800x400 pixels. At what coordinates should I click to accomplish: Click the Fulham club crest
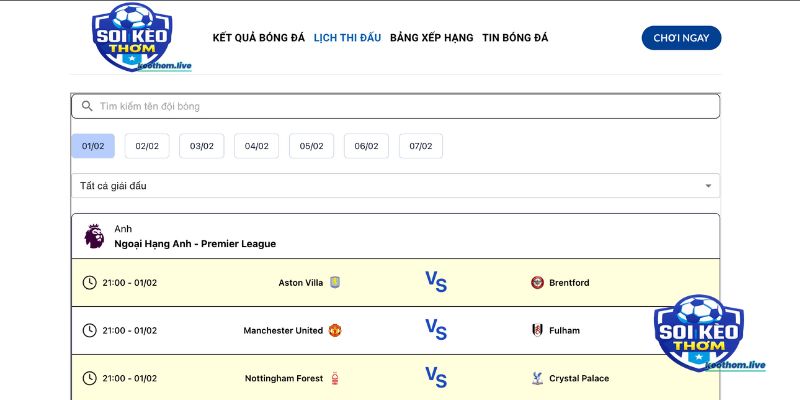(x=538, y=331)
